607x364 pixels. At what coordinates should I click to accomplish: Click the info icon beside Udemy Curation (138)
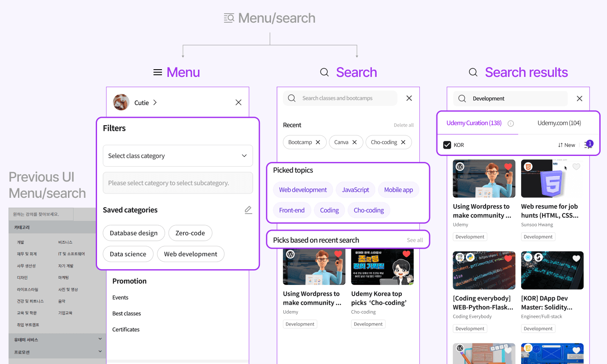511,123
